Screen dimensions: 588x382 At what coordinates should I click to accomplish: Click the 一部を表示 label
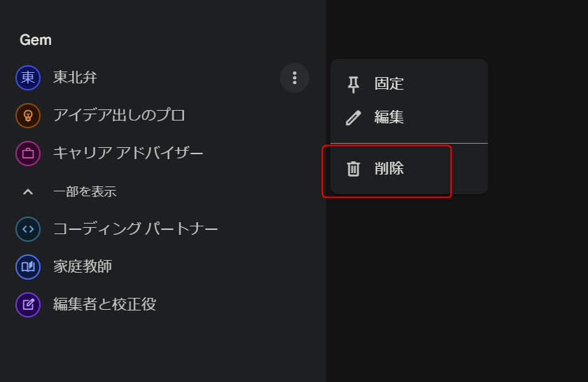(x=85, y=191)
